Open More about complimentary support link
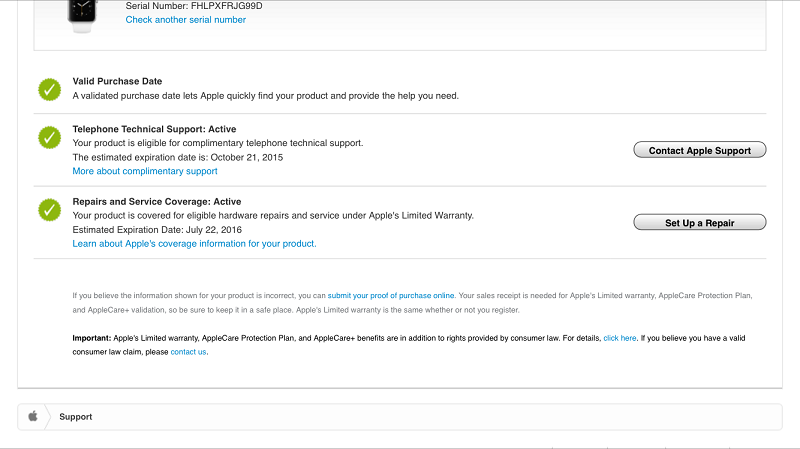This screenshot has height=449, width=800. (145, 172)
